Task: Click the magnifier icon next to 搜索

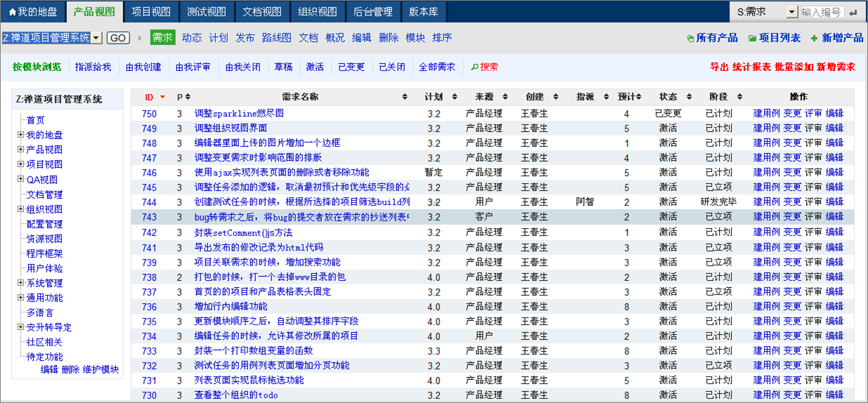Action: 474,67
